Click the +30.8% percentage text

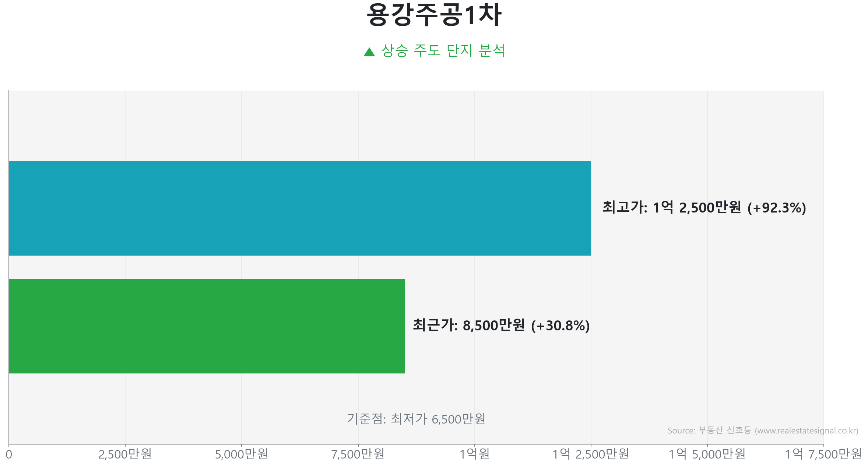tap(560, 326)
